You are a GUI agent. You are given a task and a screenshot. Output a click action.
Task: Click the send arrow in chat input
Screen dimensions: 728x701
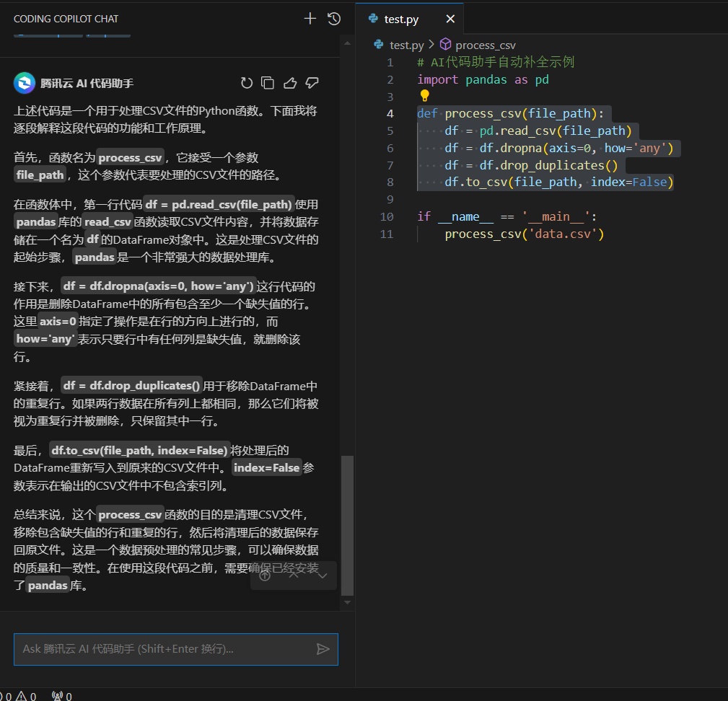click(x=323, y=648)
